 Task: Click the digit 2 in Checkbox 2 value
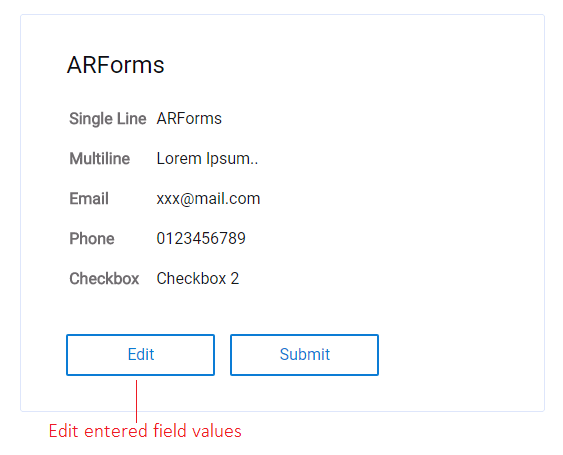234,278
